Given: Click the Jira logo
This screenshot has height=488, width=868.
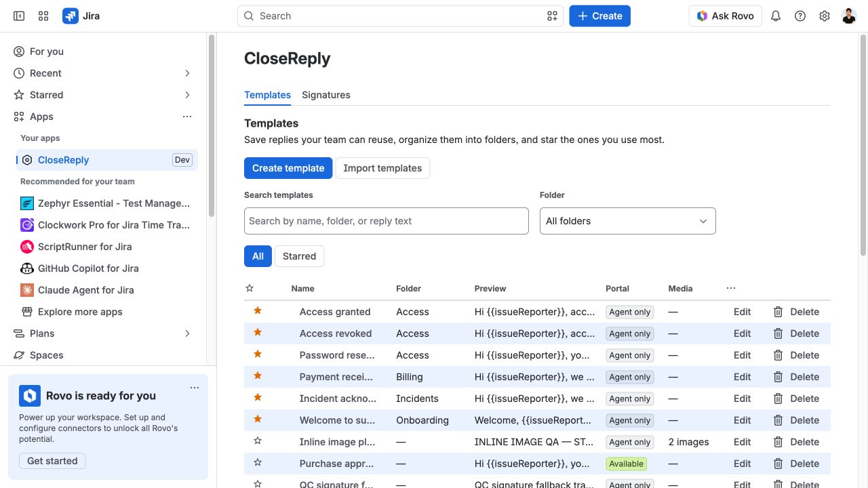Looking at the screenshot, I should pyautogui.click(x=81, y=16).
